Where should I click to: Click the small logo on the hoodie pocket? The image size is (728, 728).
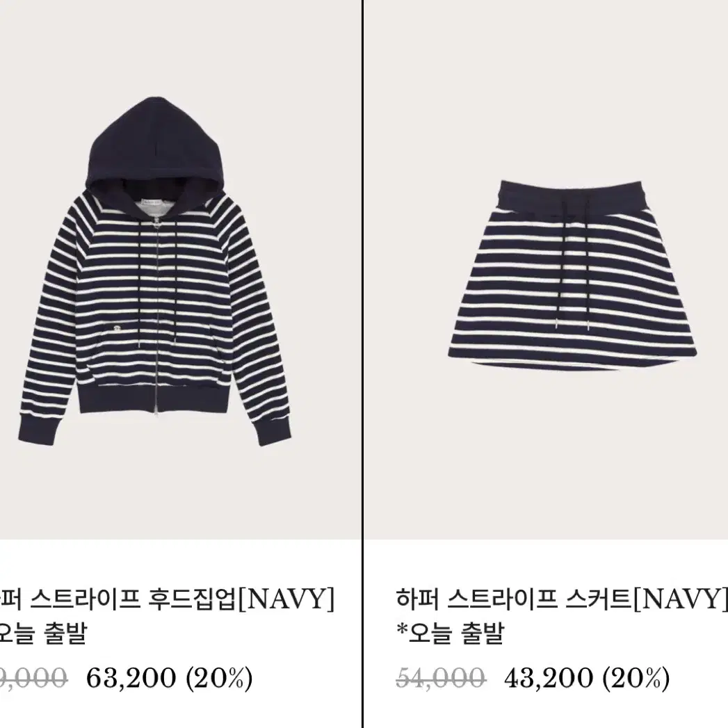pos(118,329)
